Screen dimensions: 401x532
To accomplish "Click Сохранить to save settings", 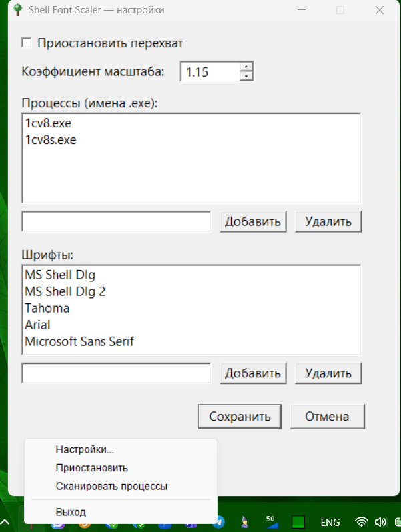I will click(240, 416).
